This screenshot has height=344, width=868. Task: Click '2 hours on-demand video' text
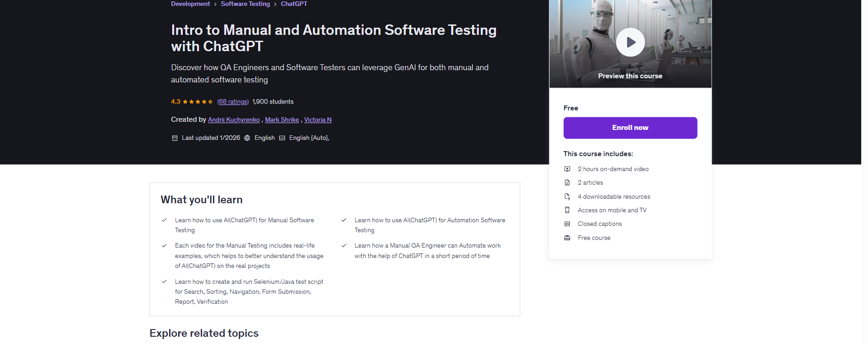click(613, 169)
